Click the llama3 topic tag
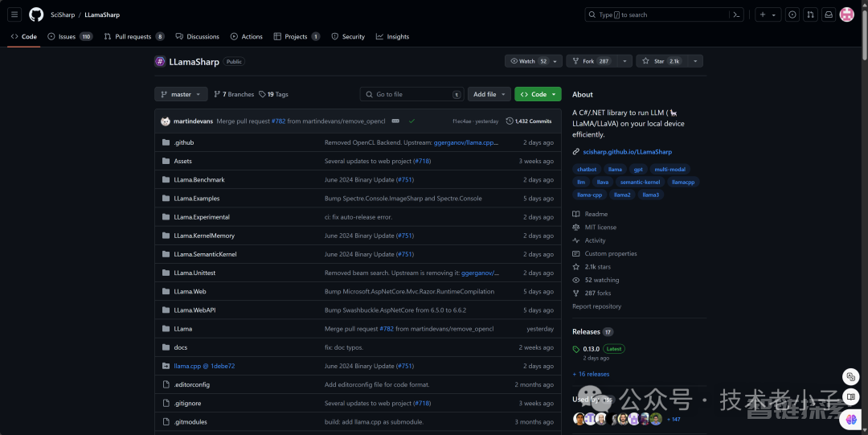868x435 pixels. 650,195
